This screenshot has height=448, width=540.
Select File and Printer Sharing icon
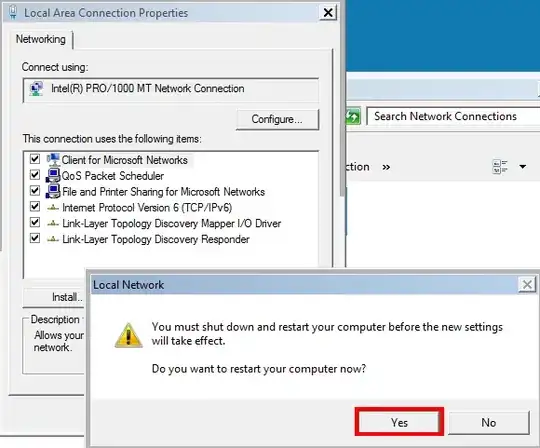(53, 191)
